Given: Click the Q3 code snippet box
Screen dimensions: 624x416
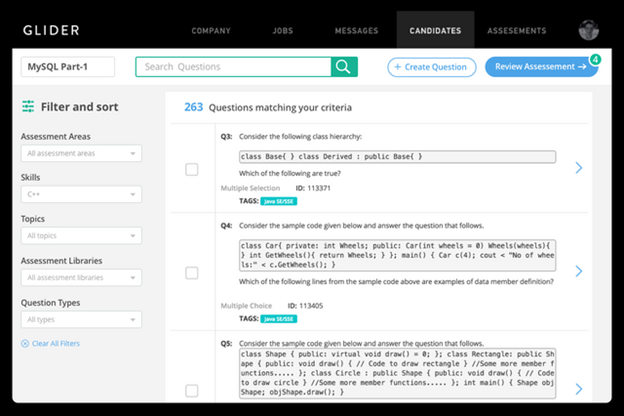Looking at the screenshot, I should [x=397, y=156].
